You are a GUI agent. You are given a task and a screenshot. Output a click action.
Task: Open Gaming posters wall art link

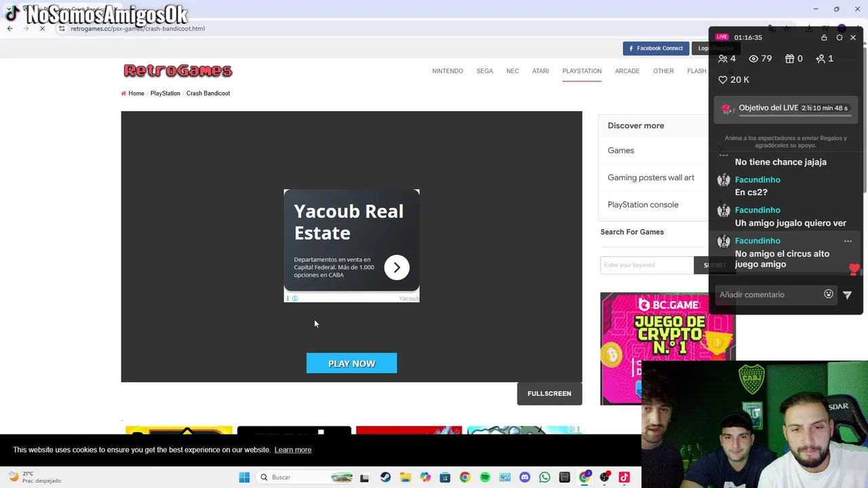[651, 178]
